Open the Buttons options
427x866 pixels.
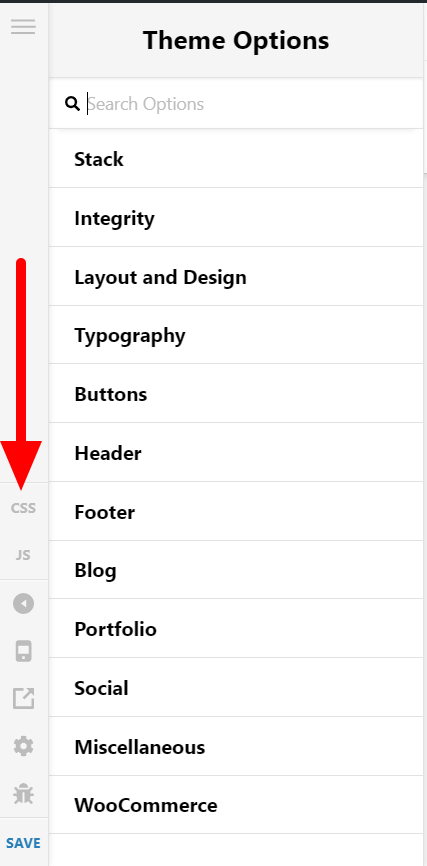(236, 393)
